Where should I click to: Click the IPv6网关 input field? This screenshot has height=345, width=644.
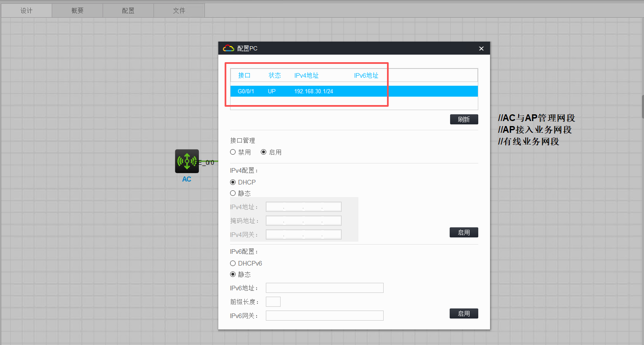tap(324, 316)
